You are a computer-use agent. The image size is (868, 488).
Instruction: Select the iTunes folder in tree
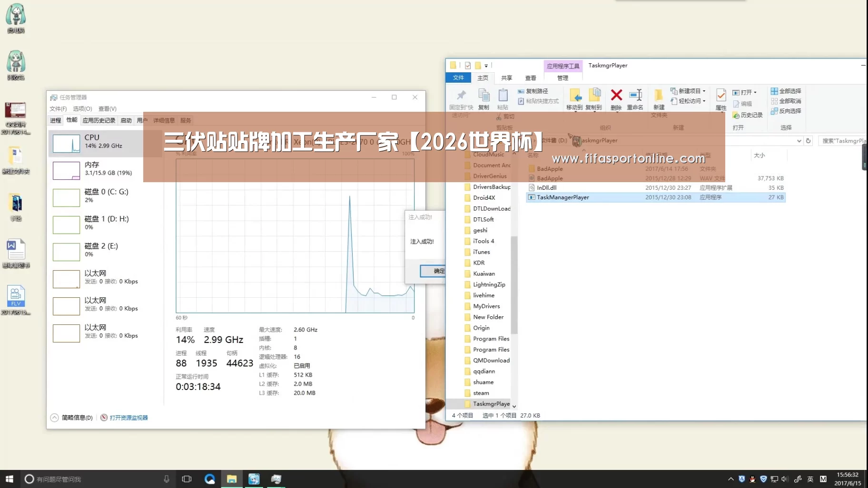coord(481,252)
